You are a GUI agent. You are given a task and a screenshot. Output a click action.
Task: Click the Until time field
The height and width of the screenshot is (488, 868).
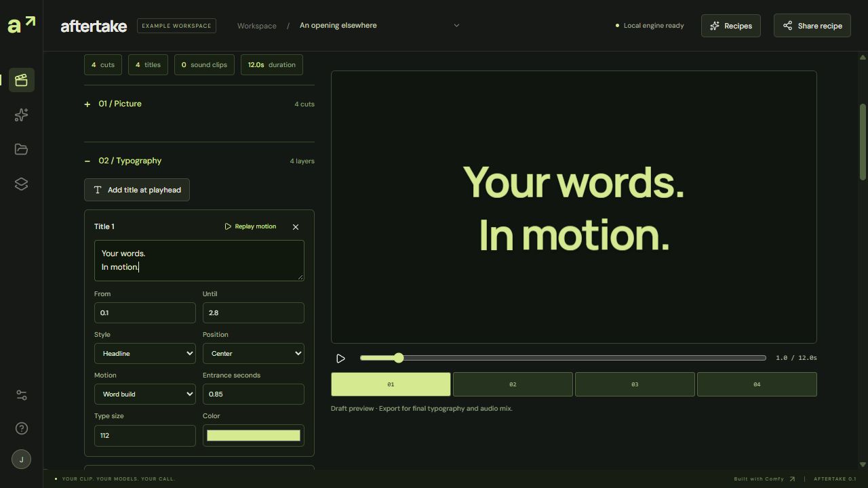coord(254,312)
